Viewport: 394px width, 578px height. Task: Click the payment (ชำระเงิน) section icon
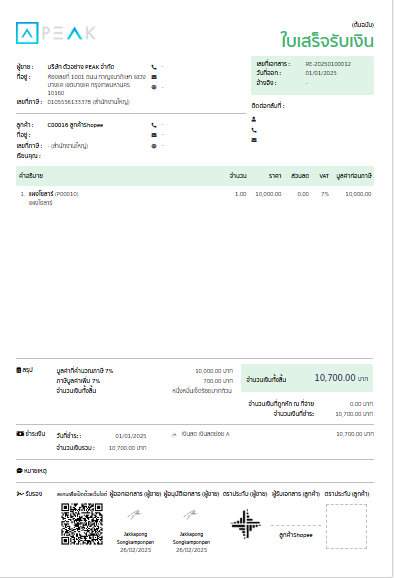click(x=20, y=434)
